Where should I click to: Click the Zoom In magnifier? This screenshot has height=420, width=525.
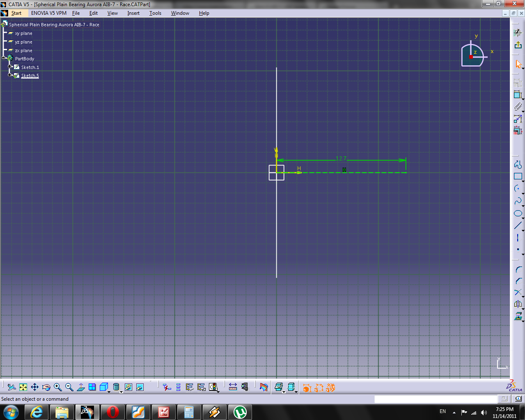(57, 387)
